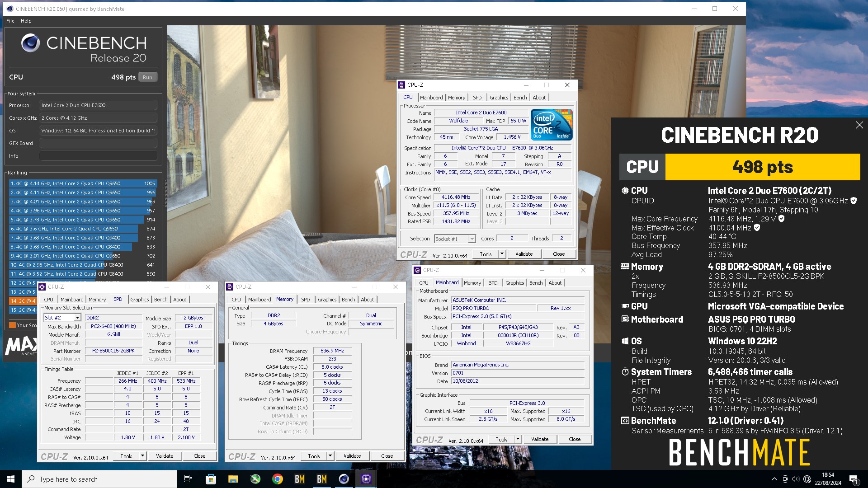Click the Memory module icon in BenchMate panel

(625, 267)
